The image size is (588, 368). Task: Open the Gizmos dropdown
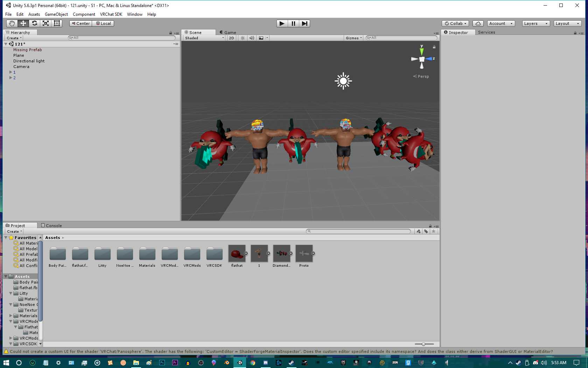click(353, 38)
